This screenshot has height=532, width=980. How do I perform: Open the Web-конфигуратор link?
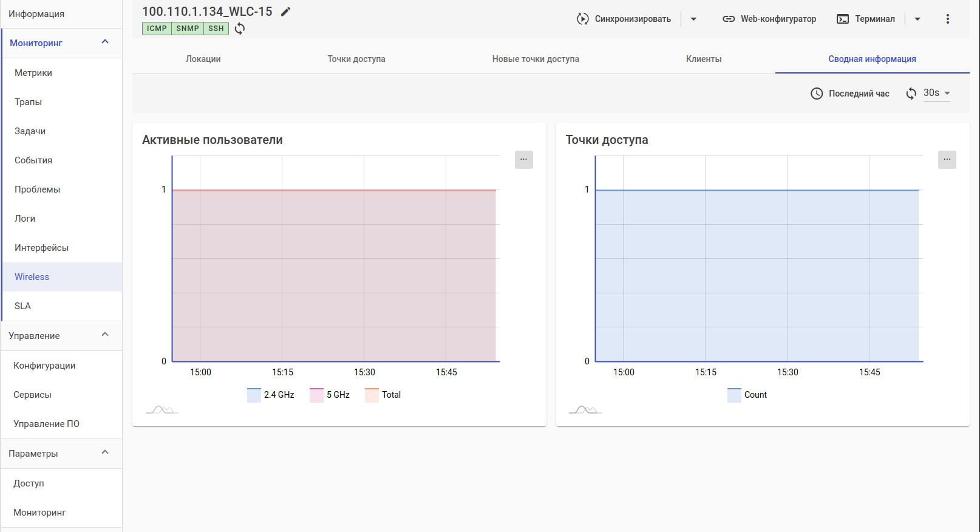coord(769,19)
